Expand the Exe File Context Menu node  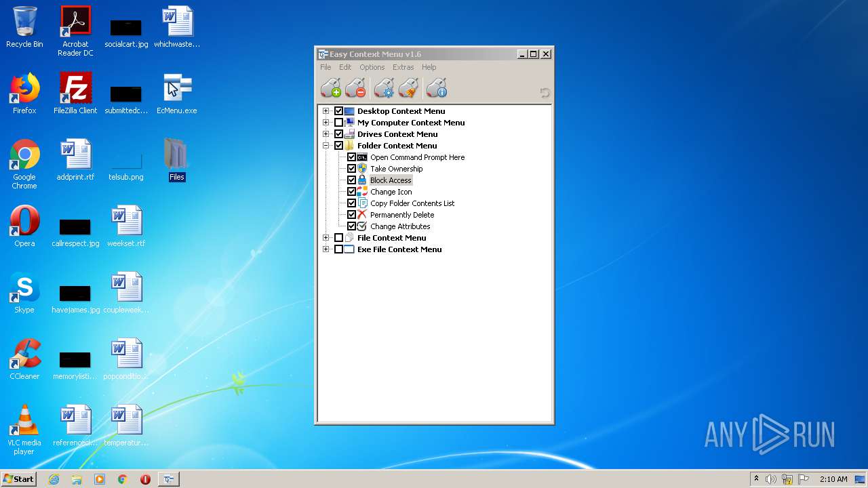(326, 249)
